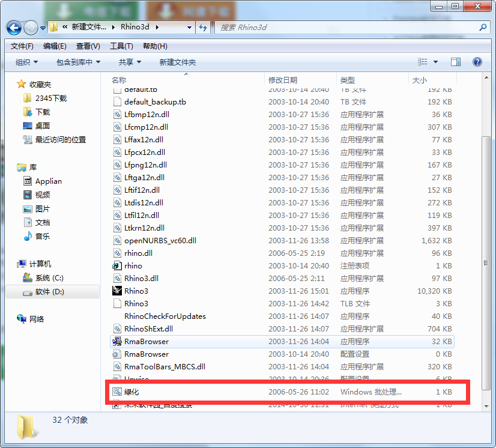
Task: Click the change view icon
Action: [422, 62]
